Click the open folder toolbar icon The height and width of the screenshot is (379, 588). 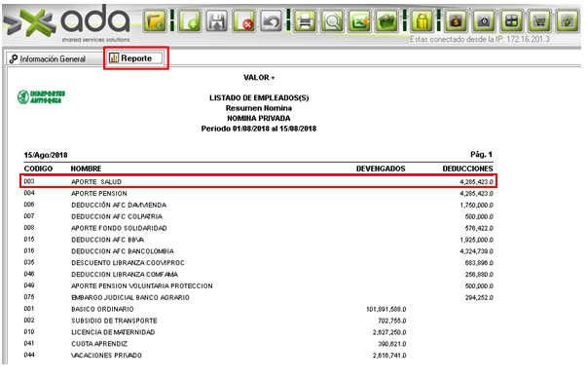tap(155, 21)
